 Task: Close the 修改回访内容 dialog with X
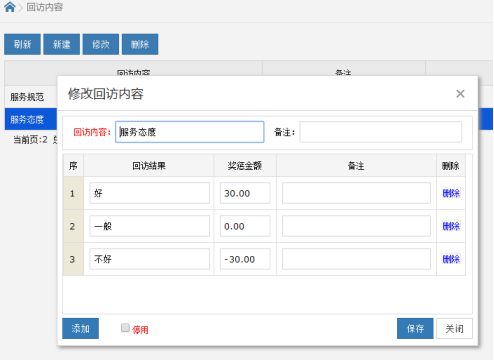pyautogui.click(x=460, y=94)
